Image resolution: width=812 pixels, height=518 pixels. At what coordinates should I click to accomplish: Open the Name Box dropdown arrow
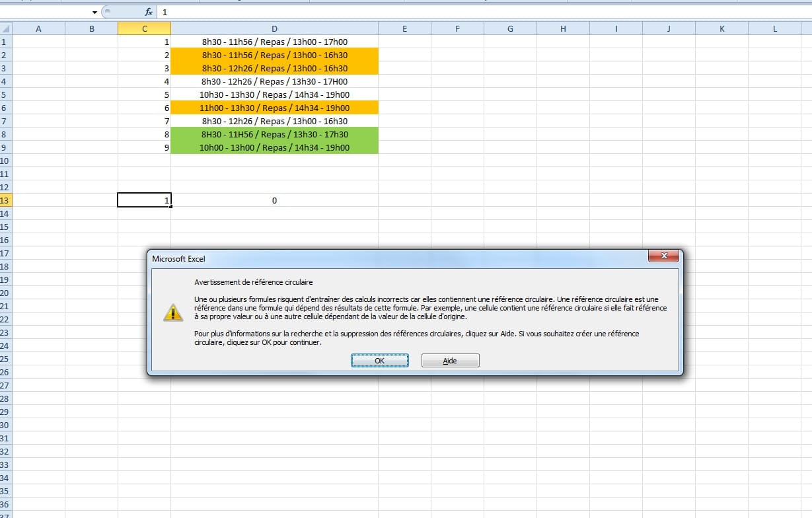click(94, 13)
